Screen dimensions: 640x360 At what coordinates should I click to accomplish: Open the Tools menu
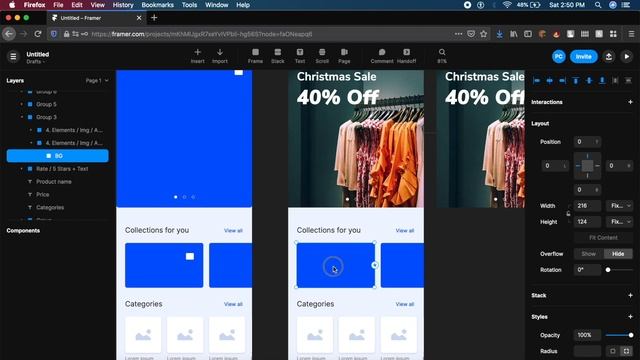pos(189,5)
